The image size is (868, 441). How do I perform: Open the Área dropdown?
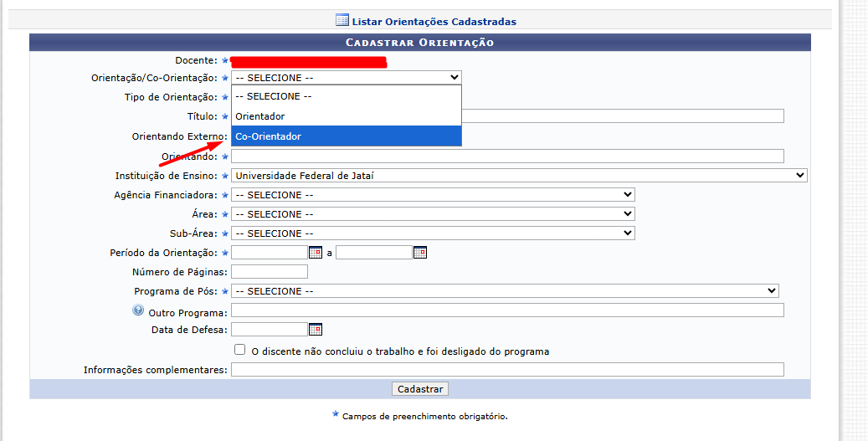point(433,214)
